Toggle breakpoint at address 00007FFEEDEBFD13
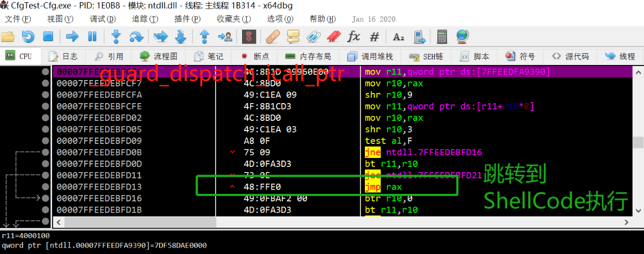The height and width of the screenshot is (254, 644). [x=46, y=187]
